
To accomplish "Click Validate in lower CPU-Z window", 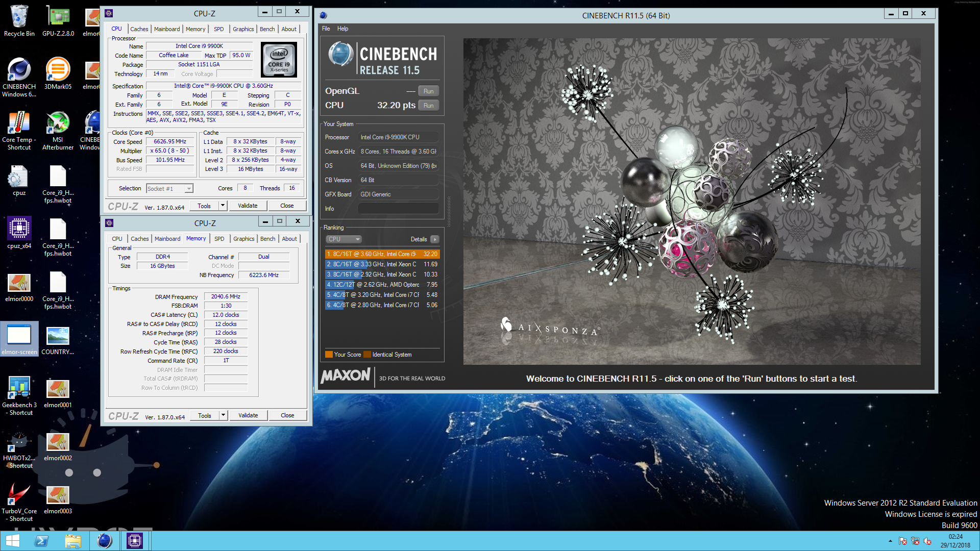I will pyautogui.click(x=248, y=415).
